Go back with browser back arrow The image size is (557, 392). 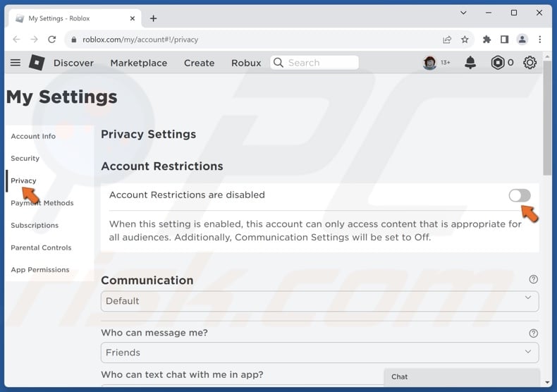(x=16, y=39)
